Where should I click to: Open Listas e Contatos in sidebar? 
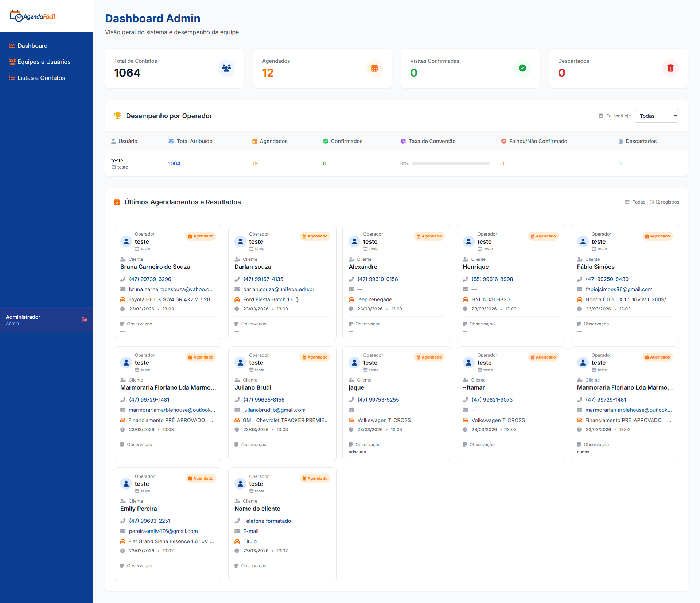click(41, 78)
